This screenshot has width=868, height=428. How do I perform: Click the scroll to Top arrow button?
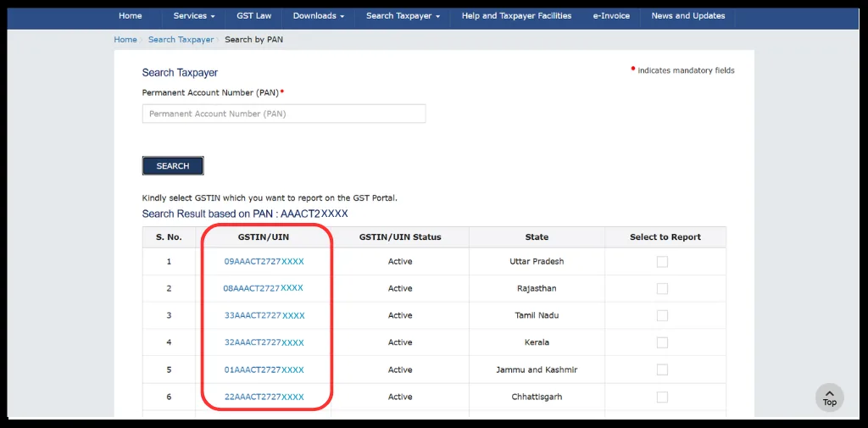(x=829, y=397)
